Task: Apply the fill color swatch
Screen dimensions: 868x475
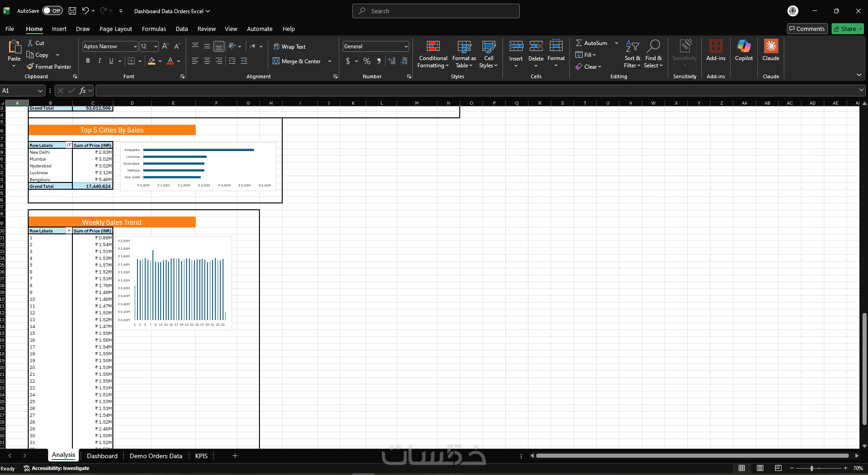Action: click(x=152, y=61)
